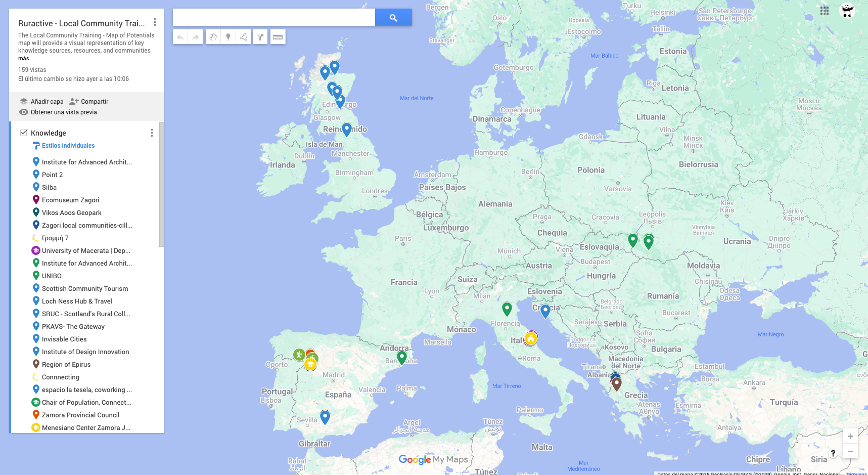
Task: Select the hand pan tool
Action: click(x=213, y=37)
